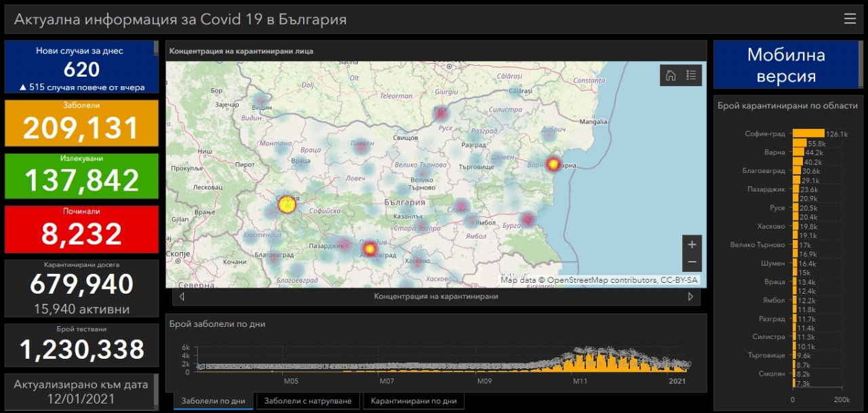Click the Излекувани 137,842 indicator
This screenshot has height=413, width=868.
81,176
